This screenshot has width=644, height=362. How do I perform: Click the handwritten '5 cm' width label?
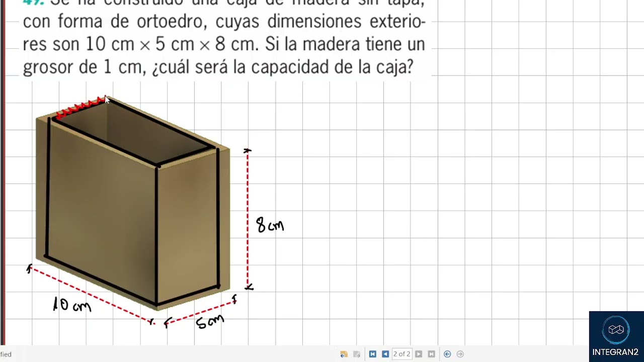210,321
